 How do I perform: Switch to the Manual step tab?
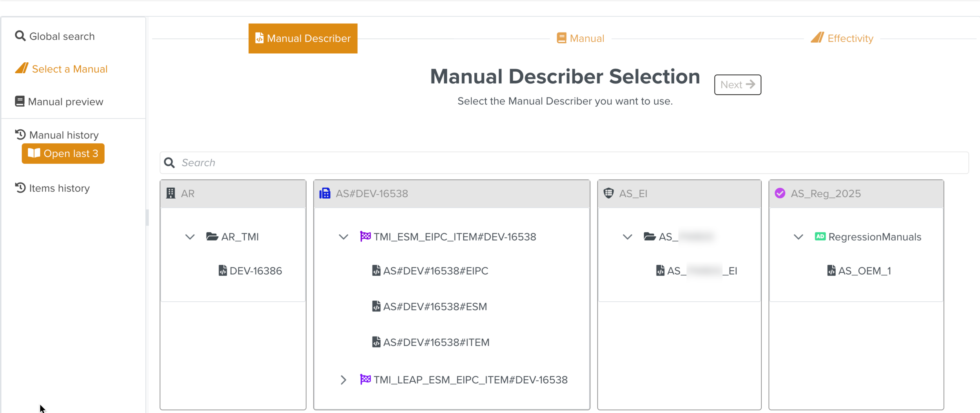[x=581, y=38]
